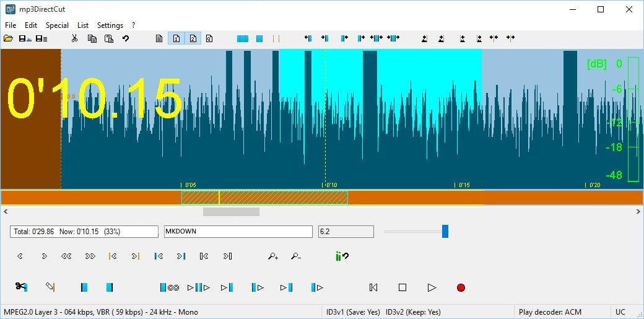Save audio with the disk-and-waveform icon
Image resolution: width=644 pixels, height=319 pixels.
(x=25, y=38)
